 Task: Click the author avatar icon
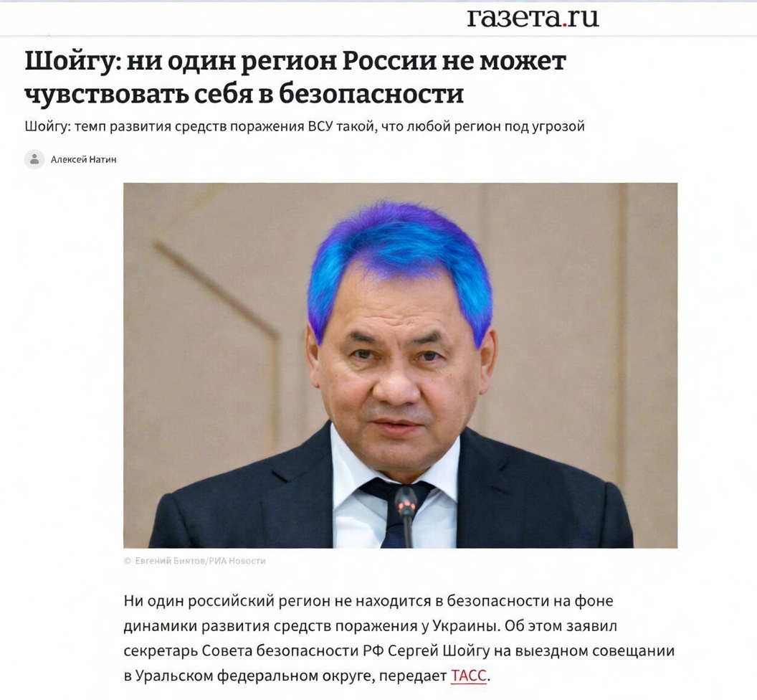(34, 159)
